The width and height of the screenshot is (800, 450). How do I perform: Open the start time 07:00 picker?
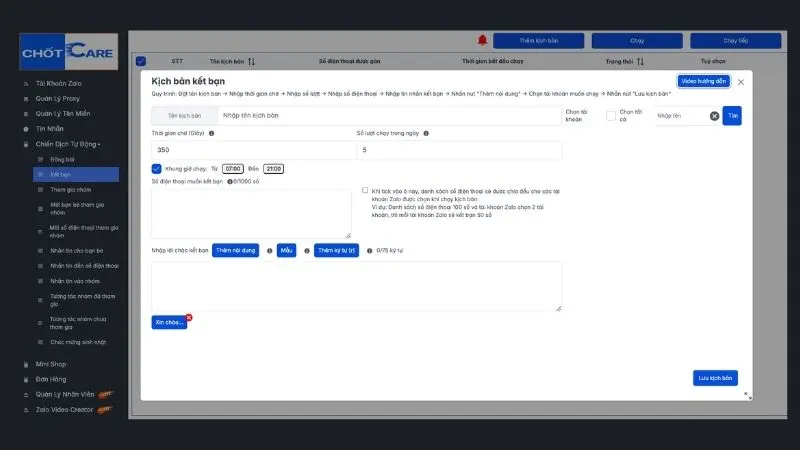coord(233,169)
